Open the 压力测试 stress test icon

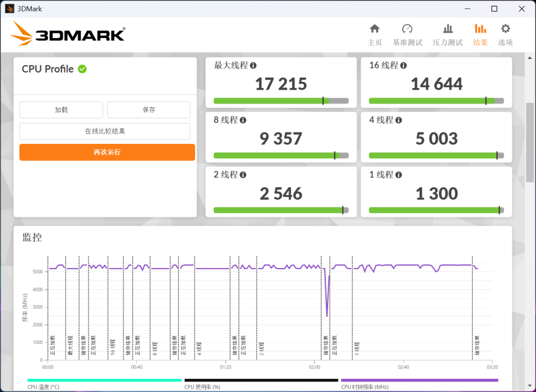tap(447, 29)
